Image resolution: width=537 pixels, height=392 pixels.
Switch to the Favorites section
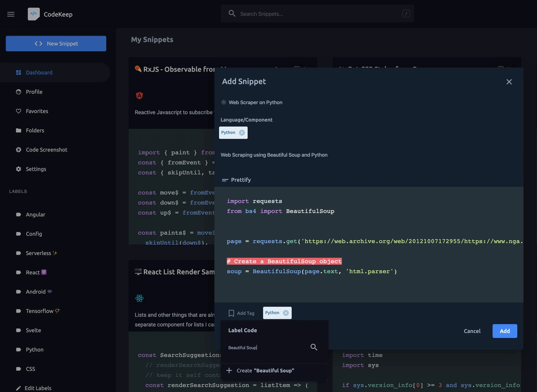(x=37, y=111)
